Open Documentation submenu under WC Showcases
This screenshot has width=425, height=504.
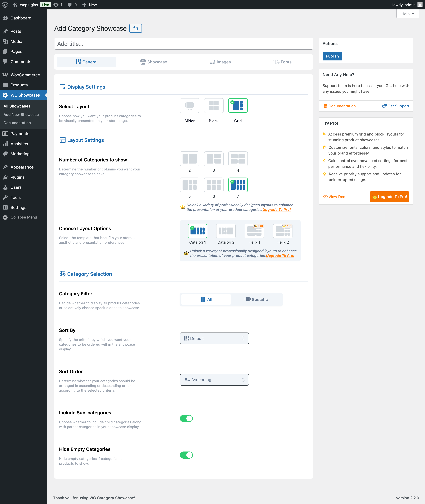(x=17, y=123)
